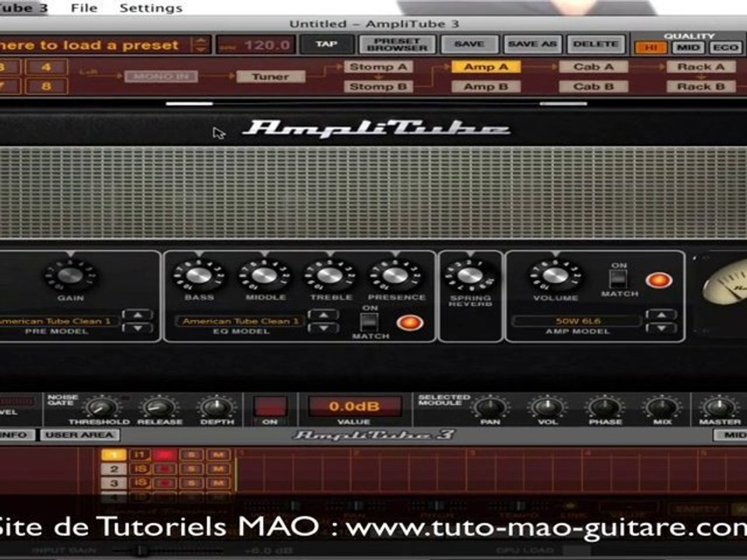
Task: Click the noise gate THRESHOLD knob
Action: tap(101, 408)
